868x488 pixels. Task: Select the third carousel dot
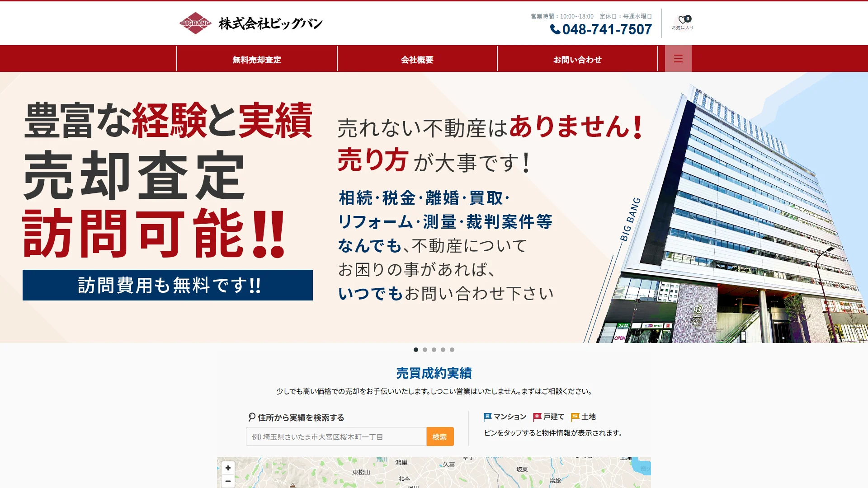coord(434,350)
